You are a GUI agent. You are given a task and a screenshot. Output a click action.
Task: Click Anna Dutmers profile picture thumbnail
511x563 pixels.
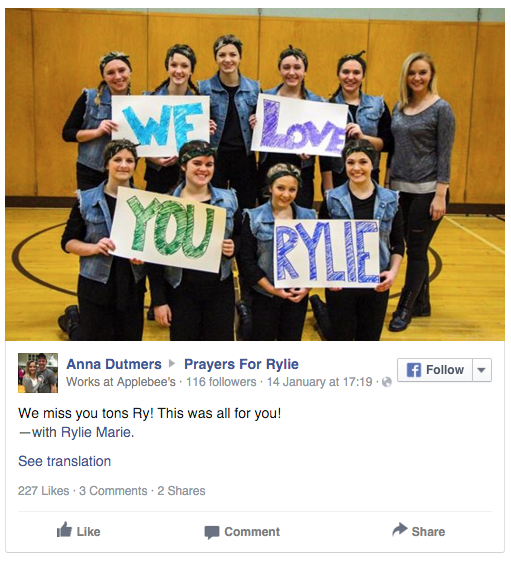point(38,373)
